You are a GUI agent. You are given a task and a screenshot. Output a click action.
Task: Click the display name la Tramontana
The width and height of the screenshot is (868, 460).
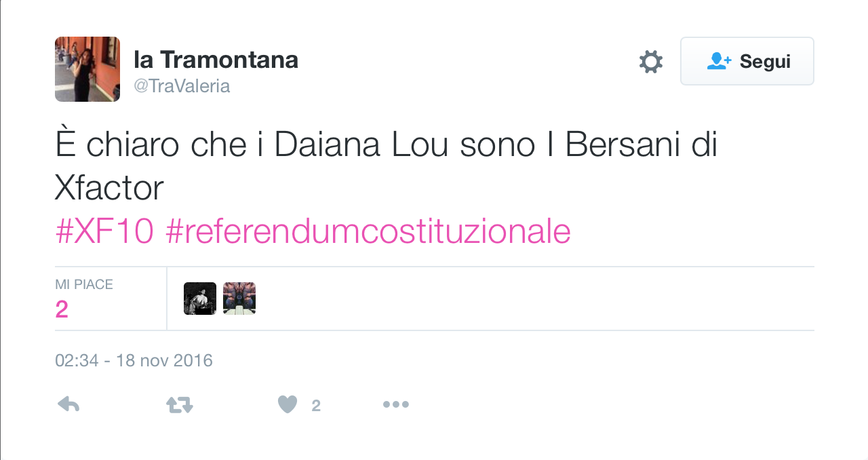[x=216, y=60]
